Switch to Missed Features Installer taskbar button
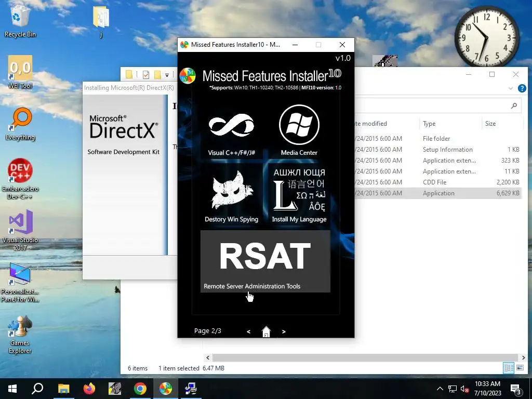Screen dimensions: 532x399 [165, 389]
